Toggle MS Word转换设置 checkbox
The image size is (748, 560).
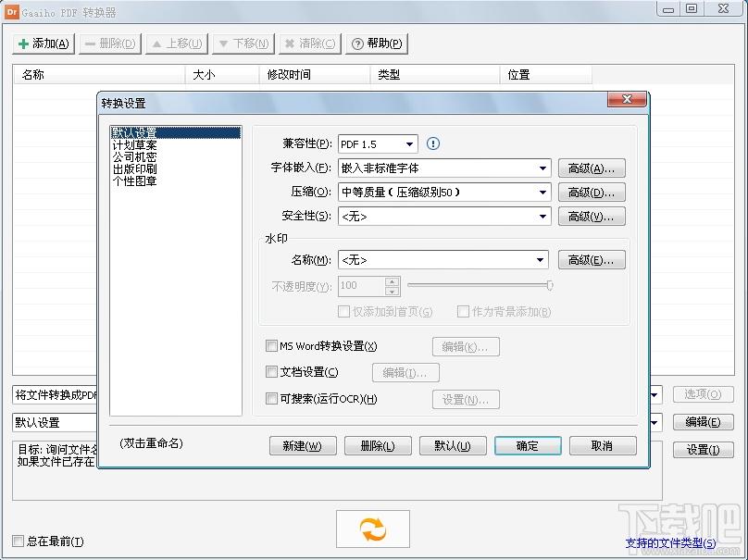[271, 345]
